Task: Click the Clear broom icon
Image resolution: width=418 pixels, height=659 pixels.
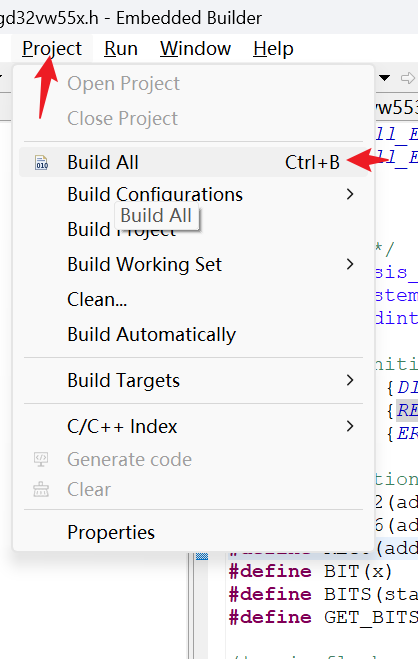Action: tap(41, 489)
